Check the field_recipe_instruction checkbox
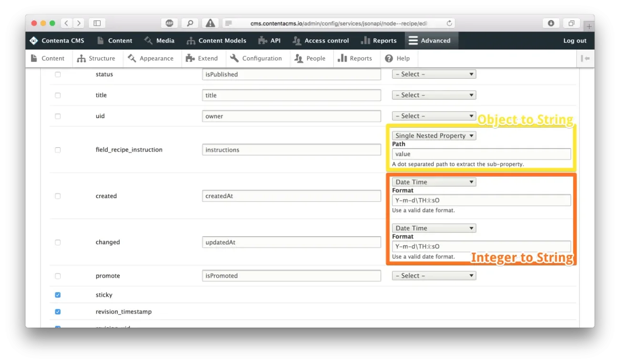 pos(58,150)
